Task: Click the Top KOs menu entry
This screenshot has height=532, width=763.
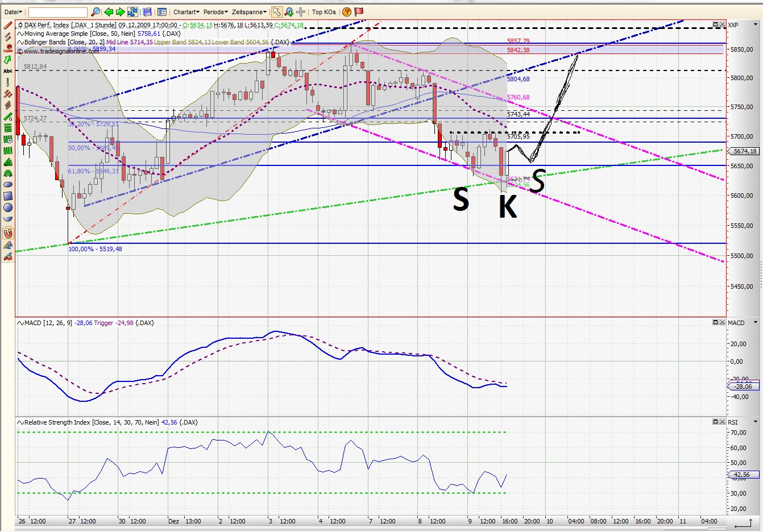Action: pyautogui.click(x=324, y=11)
